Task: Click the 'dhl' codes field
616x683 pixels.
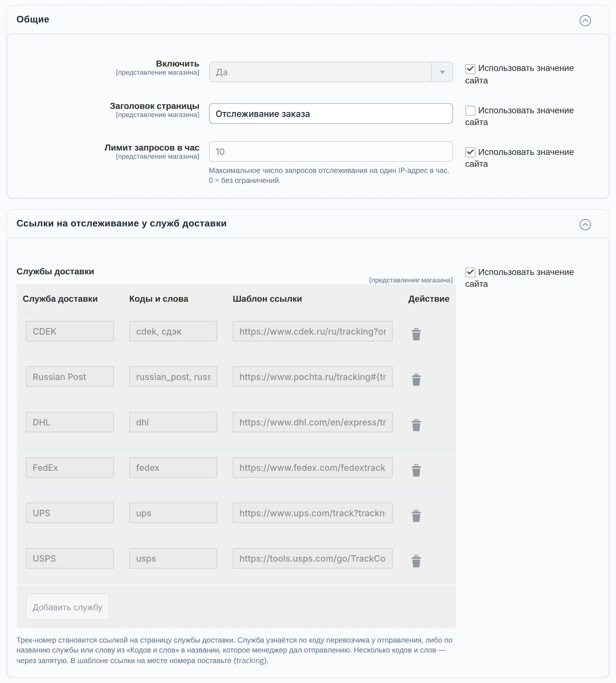Action: click(x=173, y=422)
